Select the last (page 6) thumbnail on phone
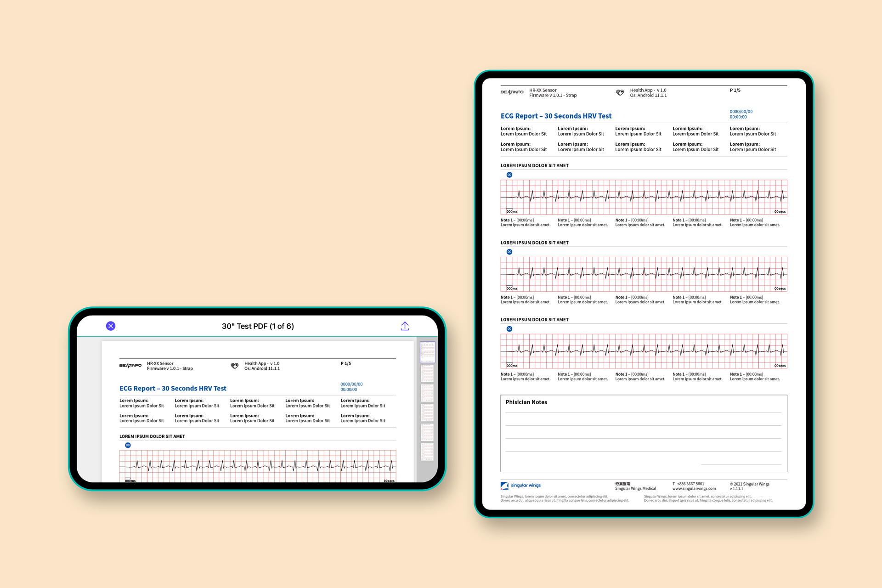Viewport: 882px width, 588px height. coord(427,452)
